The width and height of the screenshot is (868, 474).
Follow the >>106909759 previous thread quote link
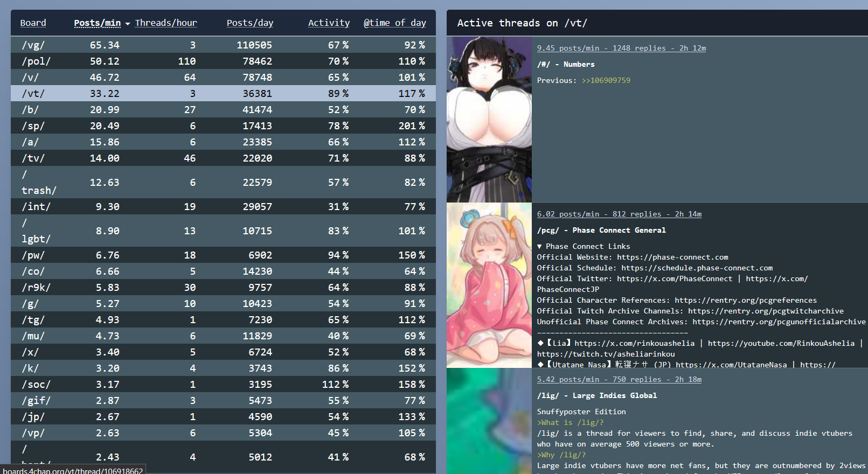(x=606, y=80)
